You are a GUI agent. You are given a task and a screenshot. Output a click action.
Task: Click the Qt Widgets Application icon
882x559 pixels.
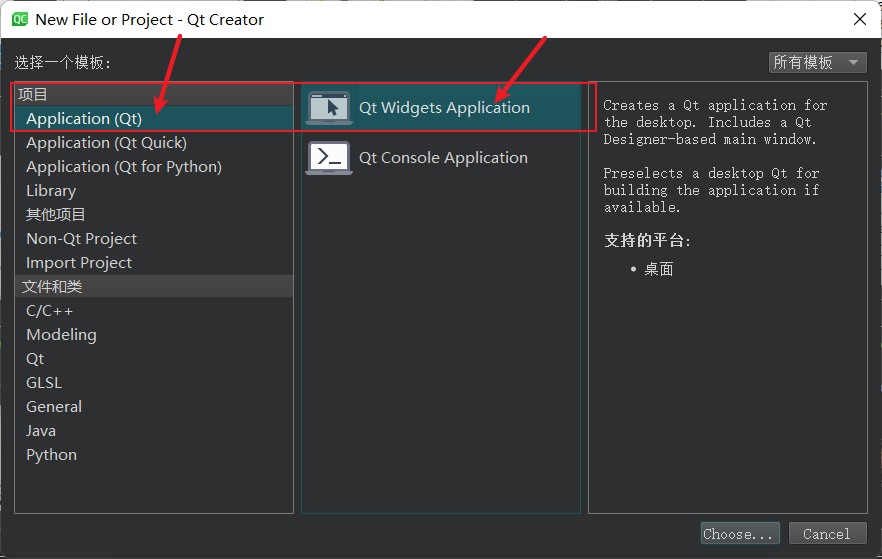(x=329, y=107)
